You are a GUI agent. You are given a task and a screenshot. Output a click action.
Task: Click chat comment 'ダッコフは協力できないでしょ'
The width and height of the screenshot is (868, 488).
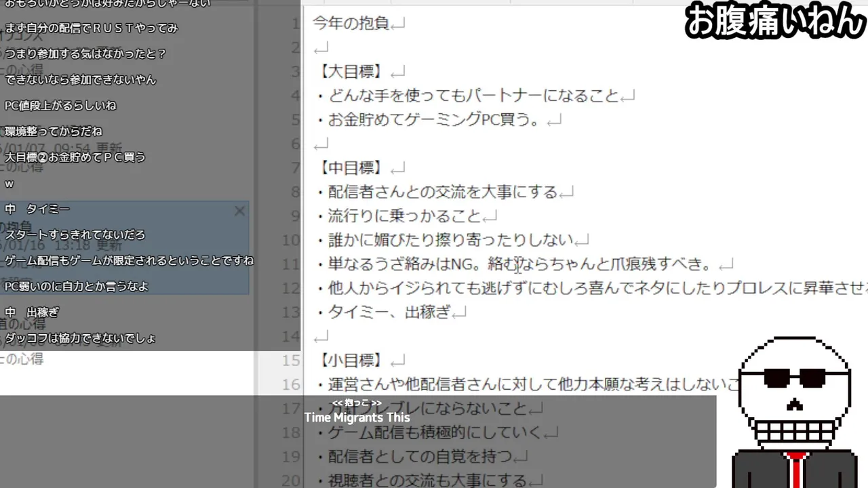coord(80,338)
